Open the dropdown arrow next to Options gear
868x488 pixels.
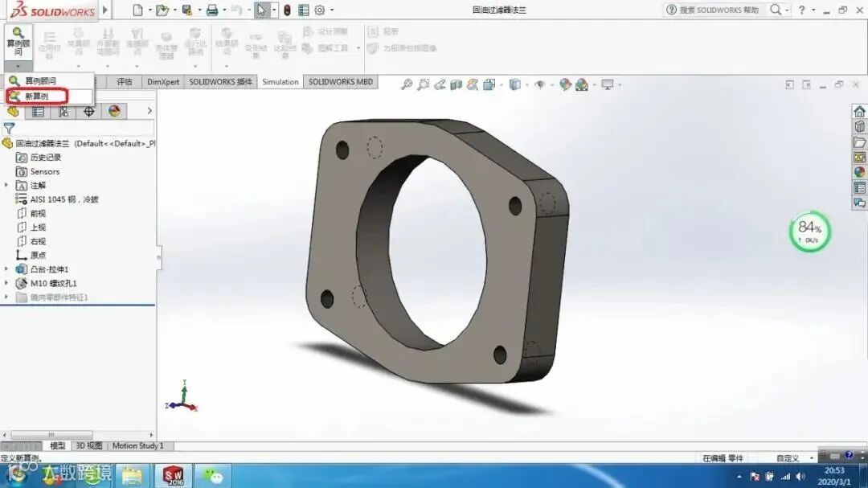[332, 10]
